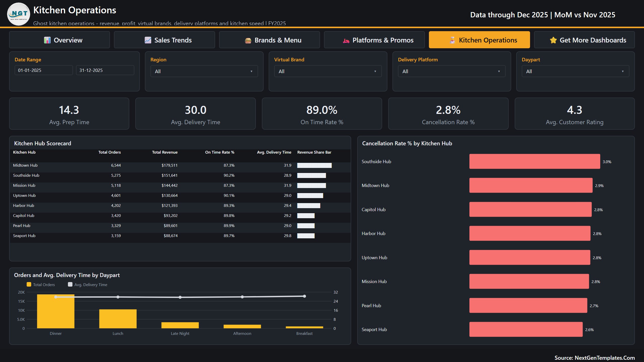Click the Avg. Delivery Time KPI card

tap(195, 114)
